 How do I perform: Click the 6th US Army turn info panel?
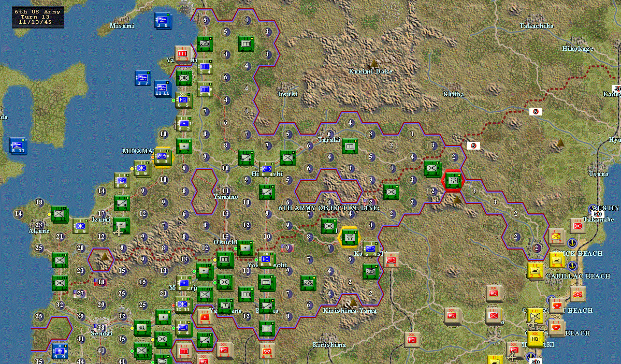point(38,17)
